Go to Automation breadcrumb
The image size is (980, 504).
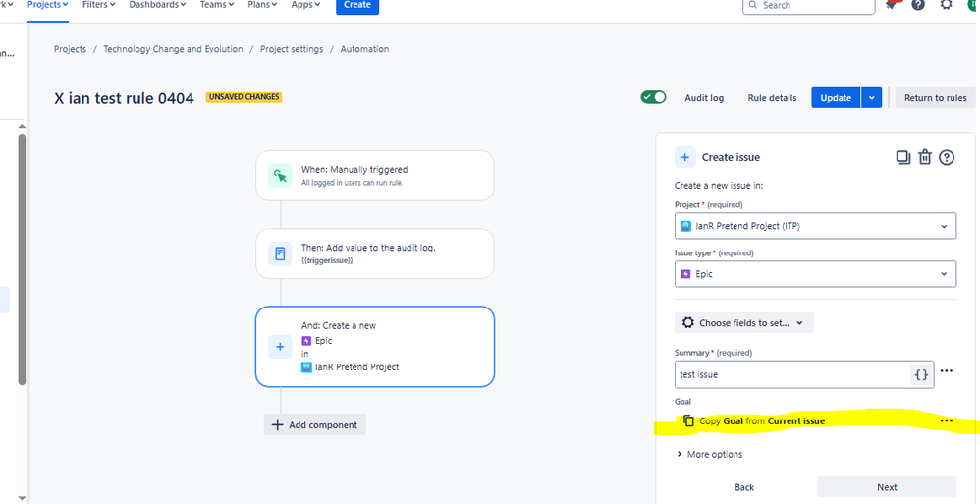(x=364, y=49)
